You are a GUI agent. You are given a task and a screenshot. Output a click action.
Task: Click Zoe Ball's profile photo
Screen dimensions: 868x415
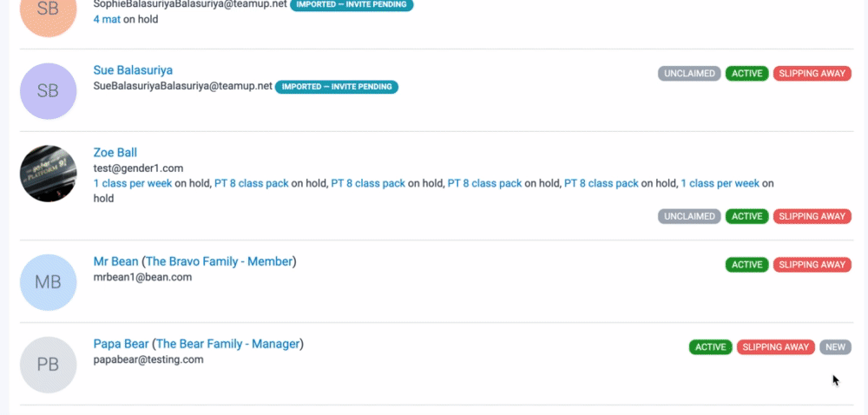coord(48,174)
